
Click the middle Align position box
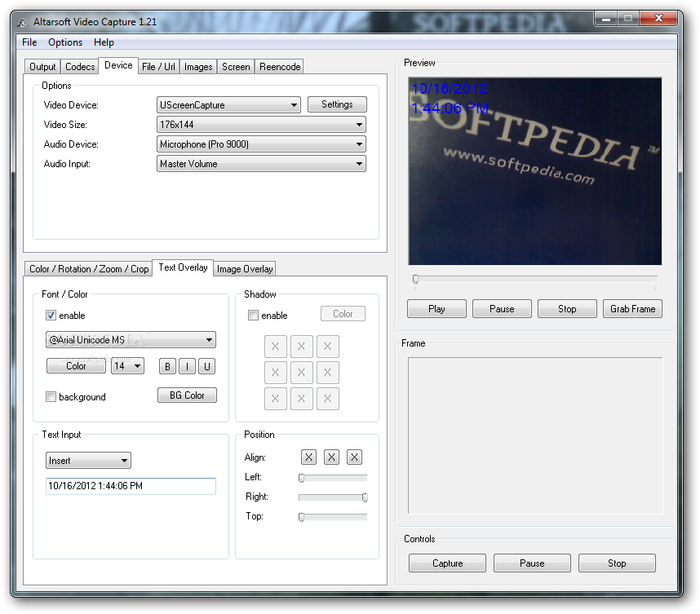(x=331, y=457)
